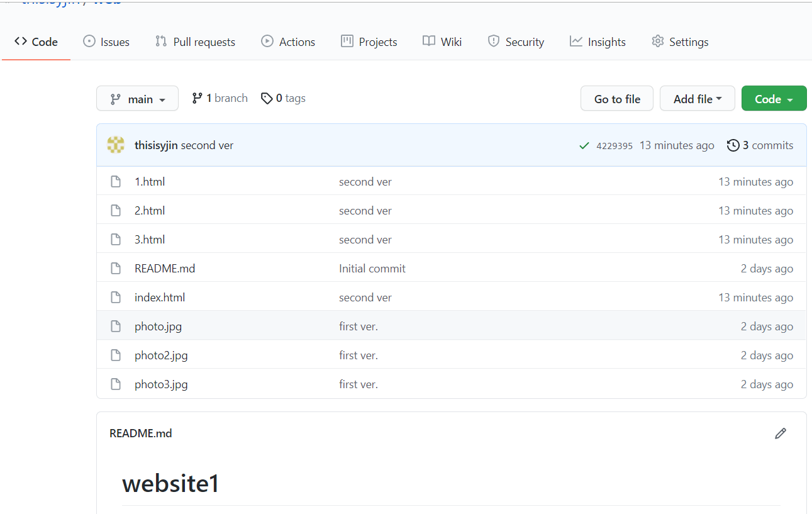Viewport: 812px width, 514px height.
Task: Open 'first ver.' commit for photo2.jpg
Action: (x=359, y=355)
